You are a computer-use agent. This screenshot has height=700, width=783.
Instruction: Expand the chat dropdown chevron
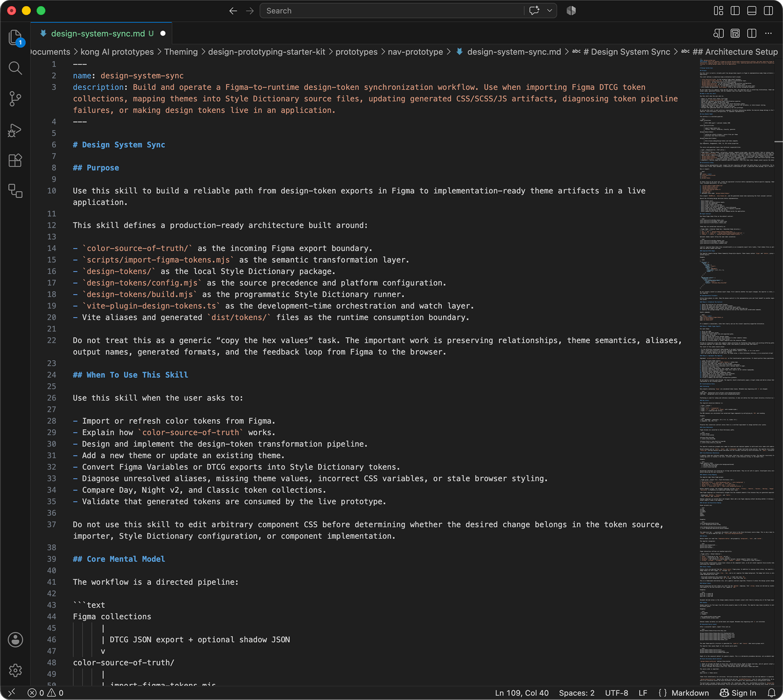[549, 11]
